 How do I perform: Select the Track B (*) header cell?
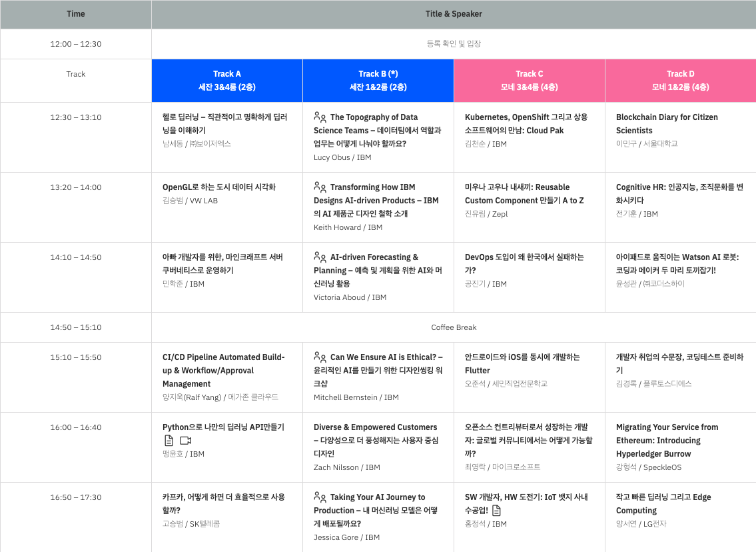coord(378,81)
